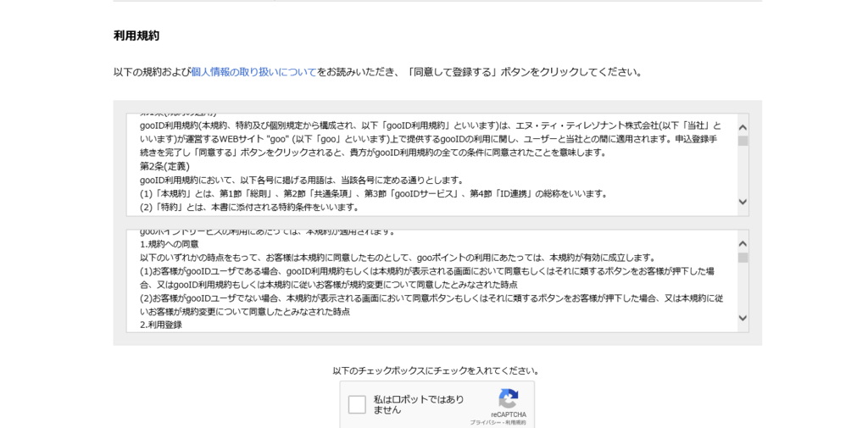Click the 以下のいずれかの時点をもって sentence
868x428 pixels.
[398, 258]
